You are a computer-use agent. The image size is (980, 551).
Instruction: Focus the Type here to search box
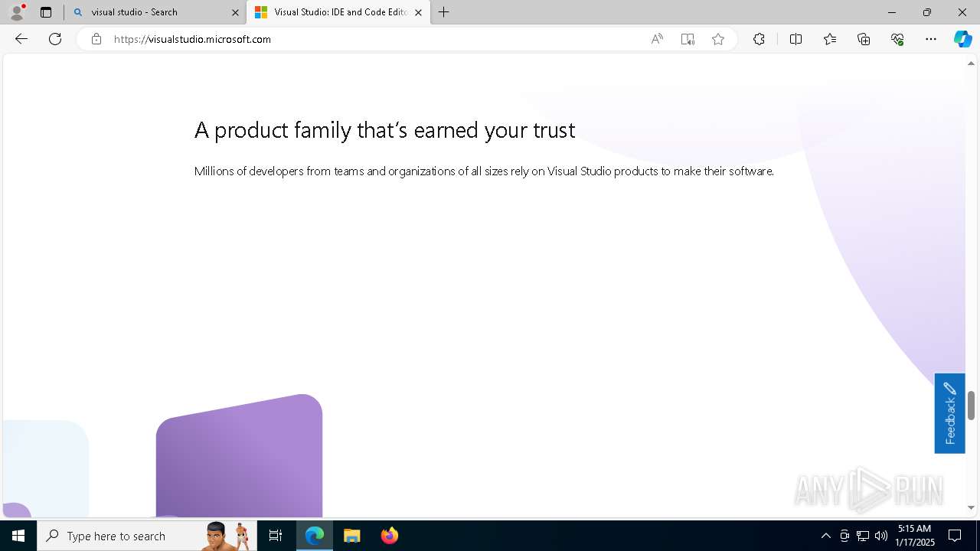147,536
